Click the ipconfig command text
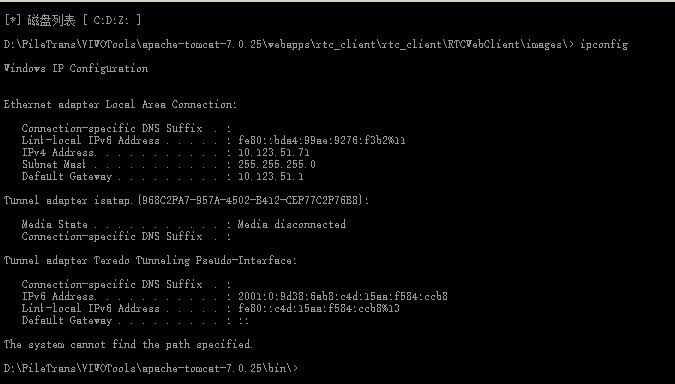Image resolution: width=675 pixels, height=384 pixels. pyautogui.click(x=604, y=45)
